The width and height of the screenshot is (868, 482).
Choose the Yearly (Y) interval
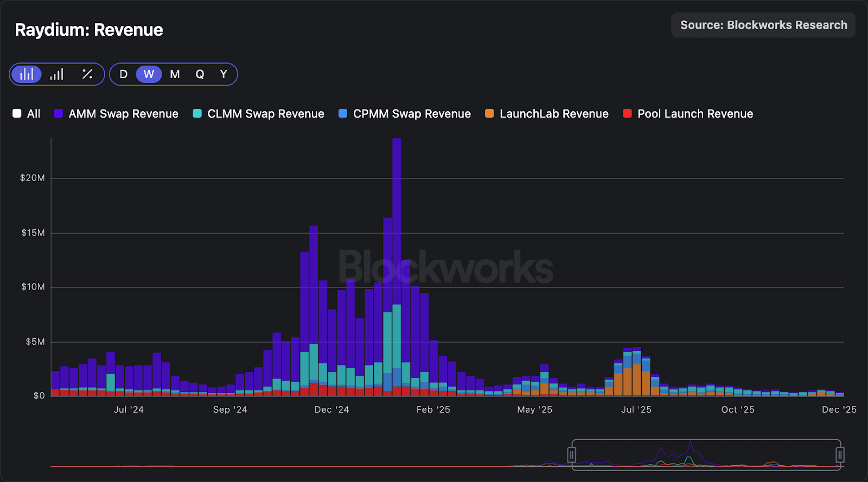[224, 74]
